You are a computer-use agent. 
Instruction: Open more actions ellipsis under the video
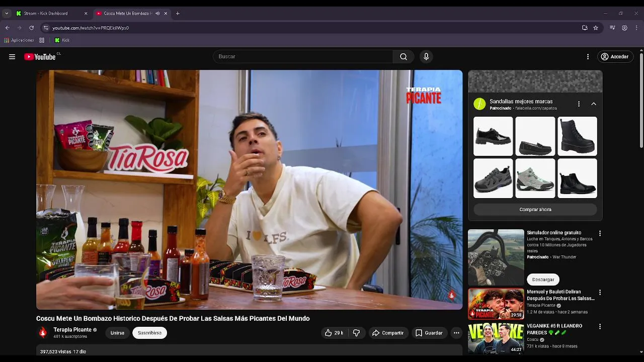[456, 333]
